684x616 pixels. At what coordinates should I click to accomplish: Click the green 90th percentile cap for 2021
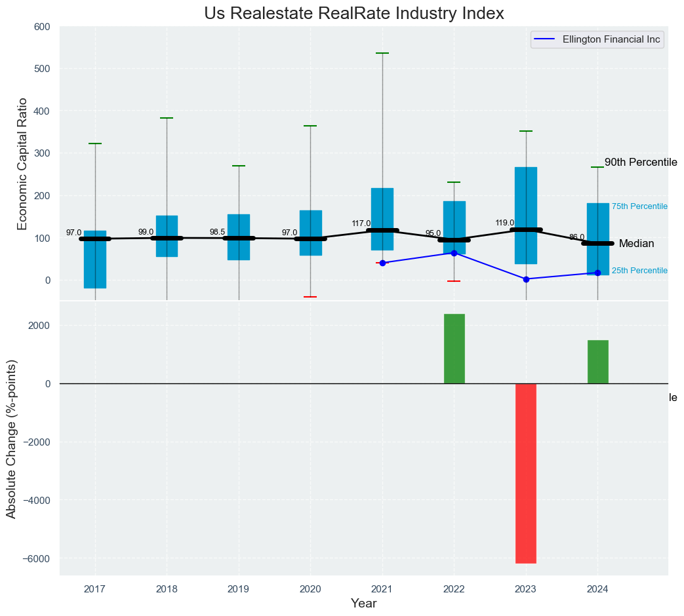[x=382, y=53]
